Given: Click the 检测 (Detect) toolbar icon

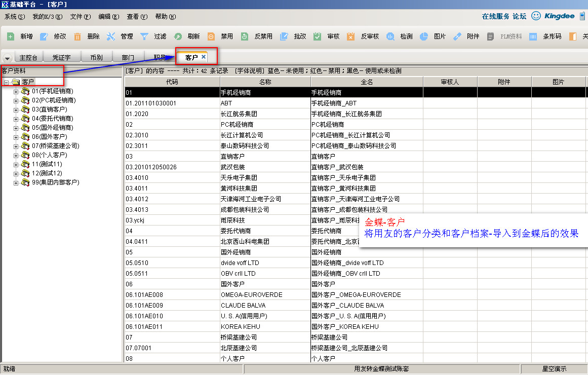Looking at the screenshot, I should pos(390,36).
